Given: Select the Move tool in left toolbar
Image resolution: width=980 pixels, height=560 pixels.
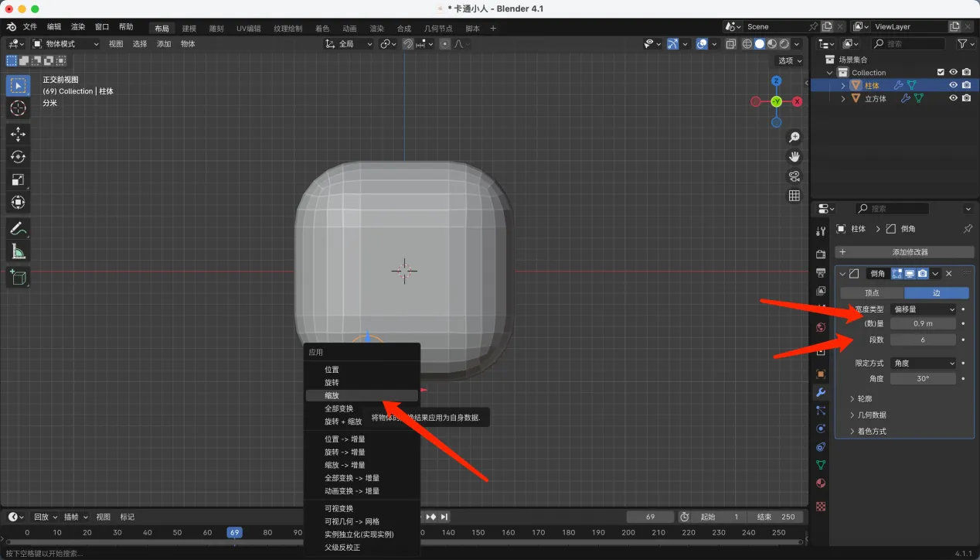Looking at the screenshot, I should point(19,134).
